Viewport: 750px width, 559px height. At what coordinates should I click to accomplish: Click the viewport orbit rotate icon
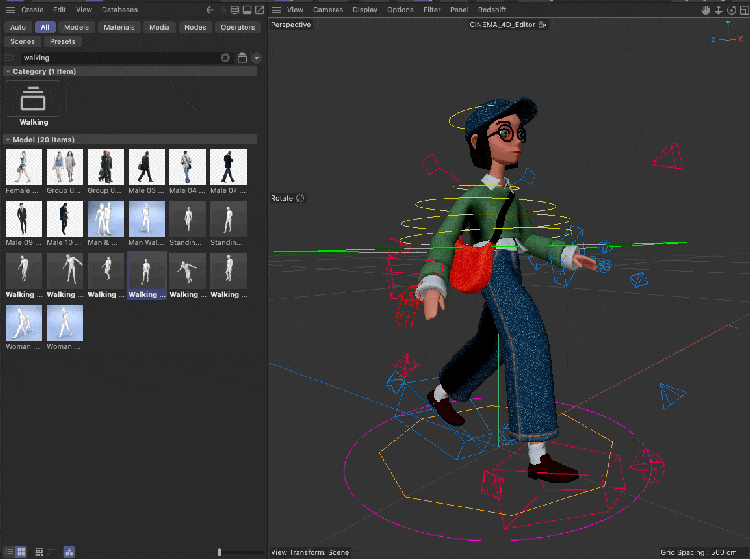(x=730, y=9)
